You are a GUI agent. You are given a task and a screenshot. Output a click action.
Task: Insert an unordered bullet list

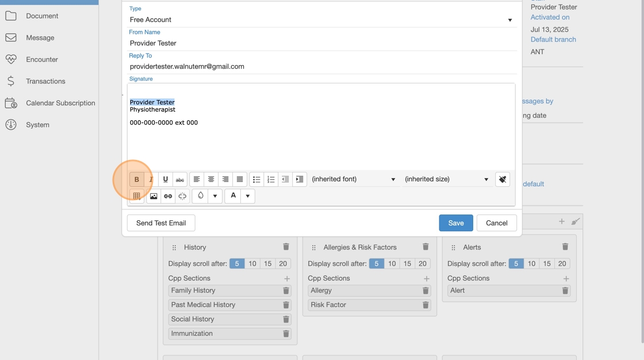[256, 179]
